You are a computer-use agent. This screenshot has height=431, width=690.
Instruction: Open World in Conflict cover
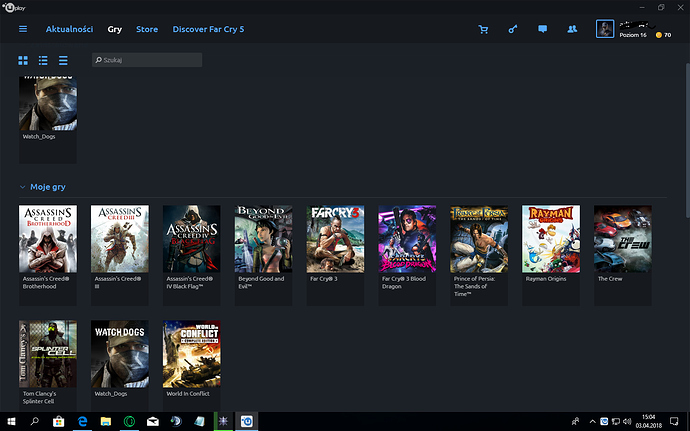192,354
